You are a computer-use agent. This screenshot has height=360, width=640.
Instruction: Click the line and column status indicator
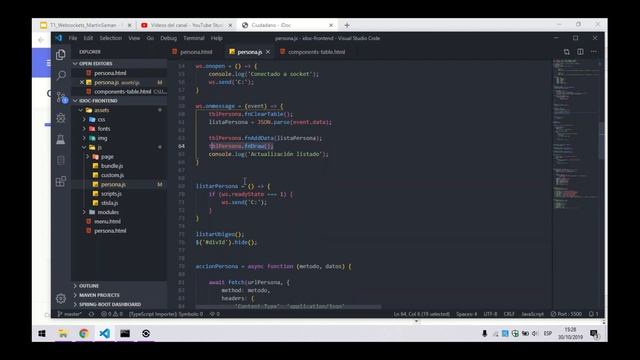421,314
